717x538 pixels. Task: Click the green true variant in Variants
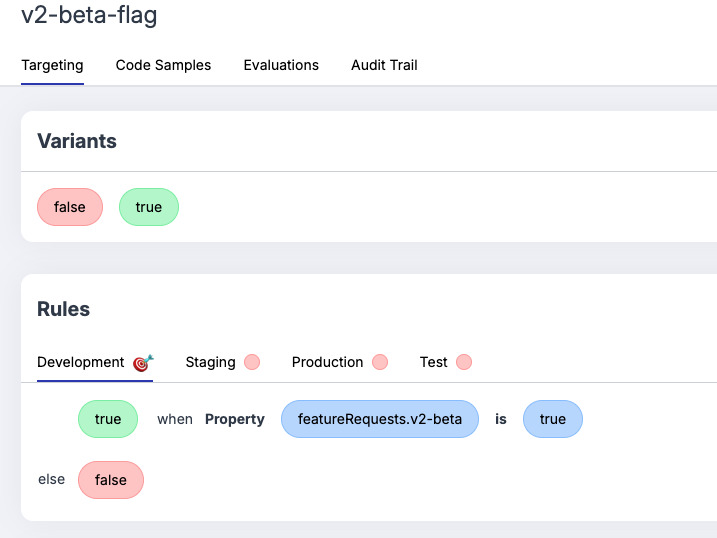tap(148, 207)
